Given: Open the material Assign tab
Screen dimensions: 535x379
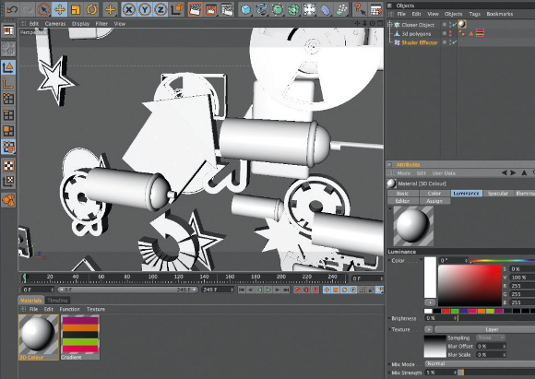Looking at the screenshot, I should tap(434, 201).
